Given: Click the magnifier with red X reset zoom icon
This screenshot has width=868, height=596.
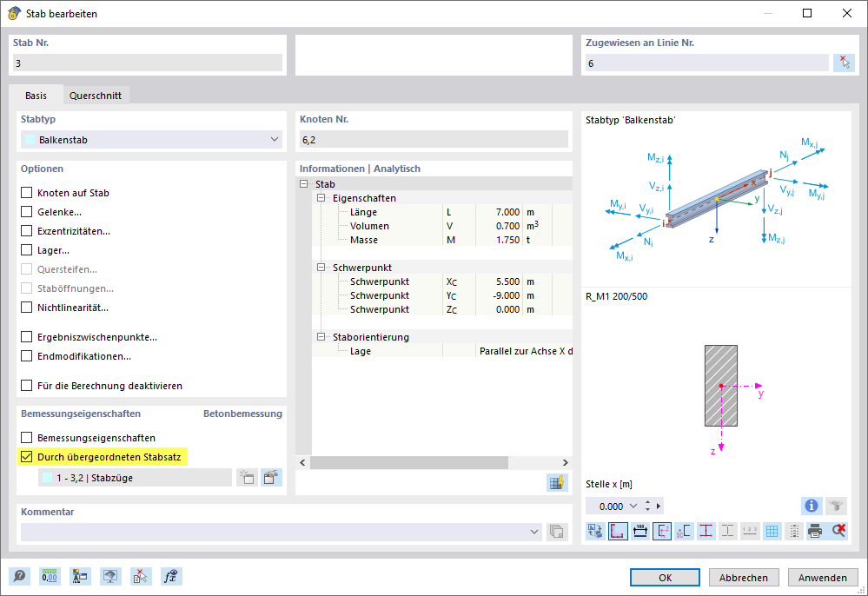Looking at the screenshot, I should (x=838, y=531).
